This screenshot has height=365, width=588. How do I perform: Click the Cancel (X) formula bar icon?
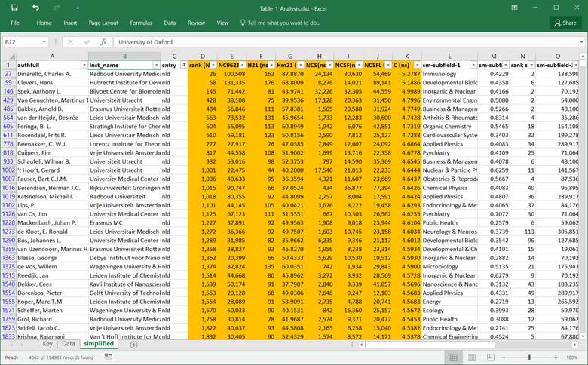[70, 42]
